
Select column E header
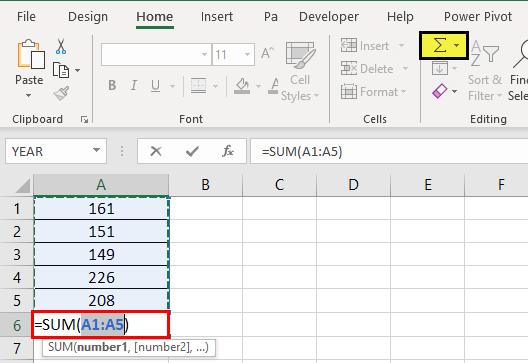pyautogui.click(x=428, y=185)
